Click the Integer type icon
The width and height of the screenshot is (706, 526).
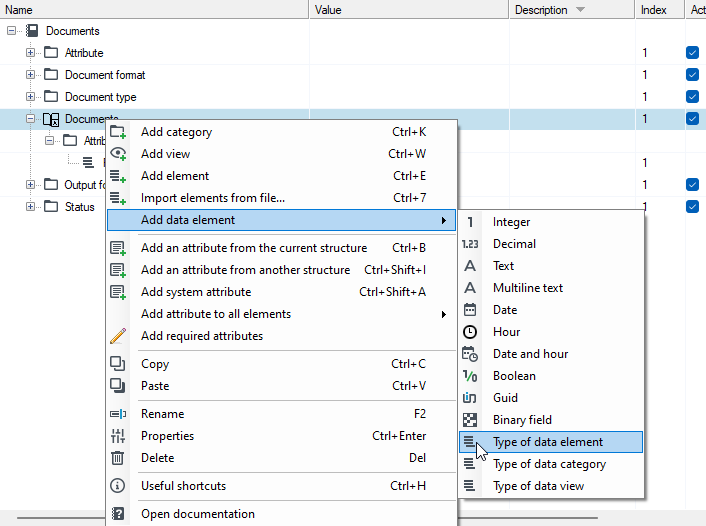[x=470, y=222]
